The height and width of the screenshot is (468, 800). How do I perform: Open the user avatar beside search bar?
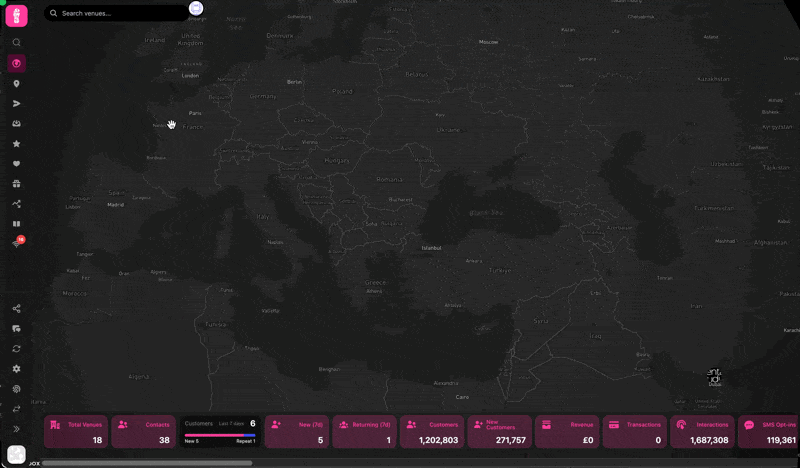195,9
